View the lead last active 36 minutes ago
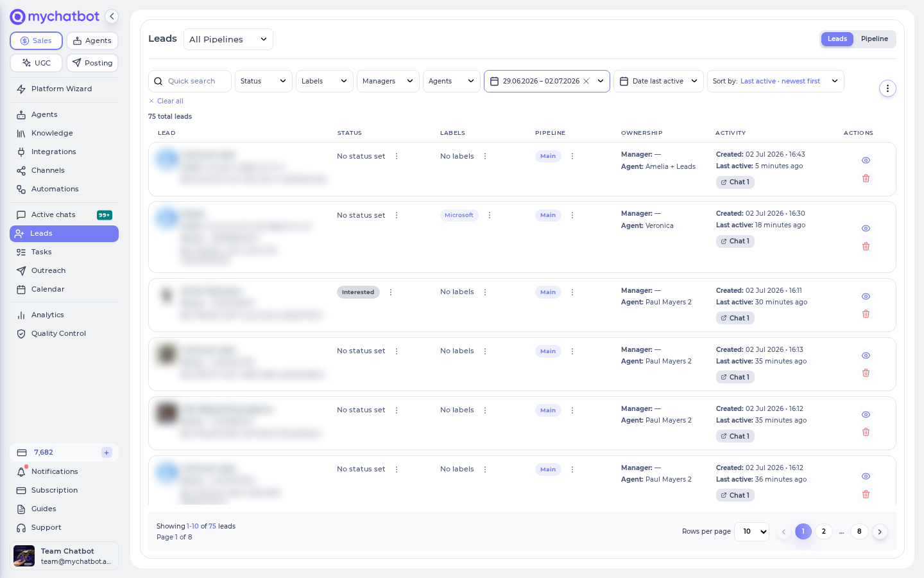924x578 pixels. (x=866, y=477)
